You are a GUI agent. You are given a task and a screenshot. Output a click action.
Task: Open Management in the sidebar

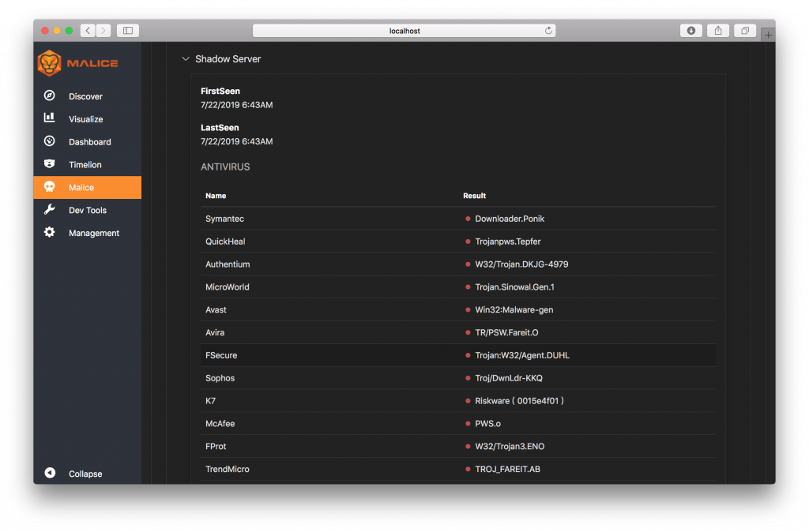coord(88,233)
